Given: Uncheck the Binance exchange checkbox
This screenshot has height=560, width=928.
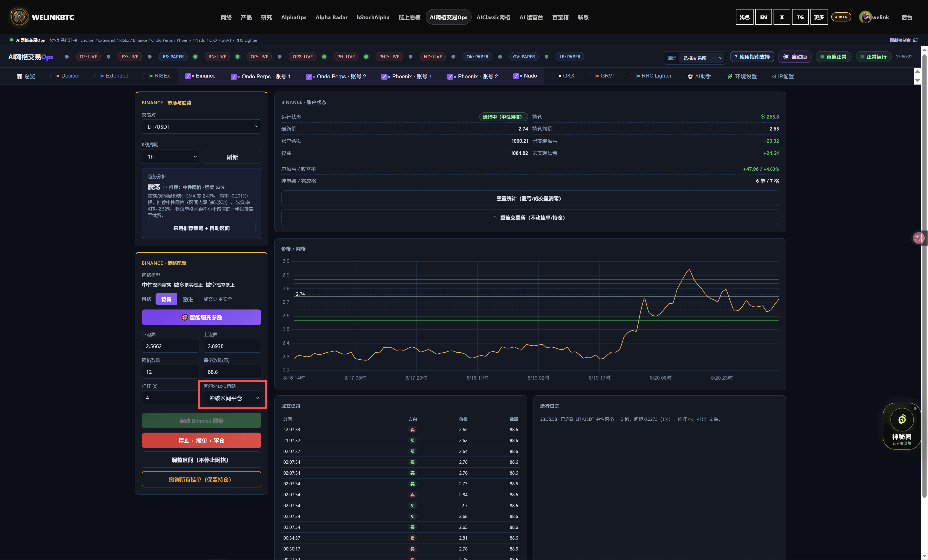Looking at the screenshot, I should tap(188, 76).
